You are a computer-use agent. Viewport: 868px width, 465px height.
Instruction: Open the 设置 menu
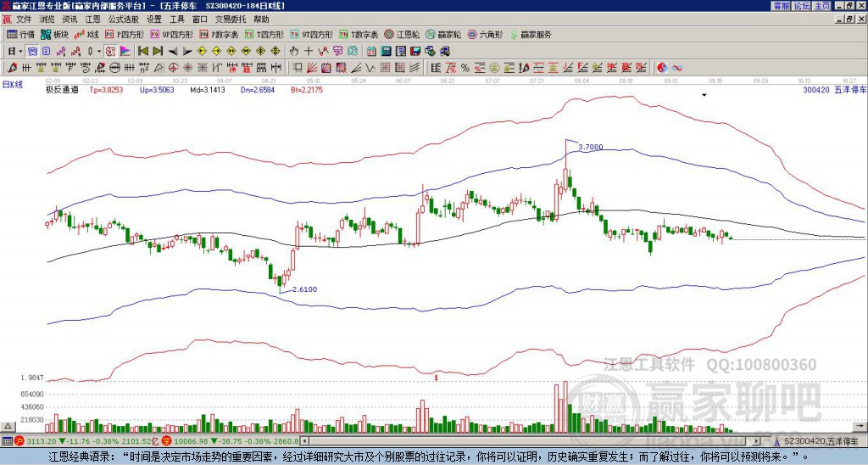coord(154,20)
